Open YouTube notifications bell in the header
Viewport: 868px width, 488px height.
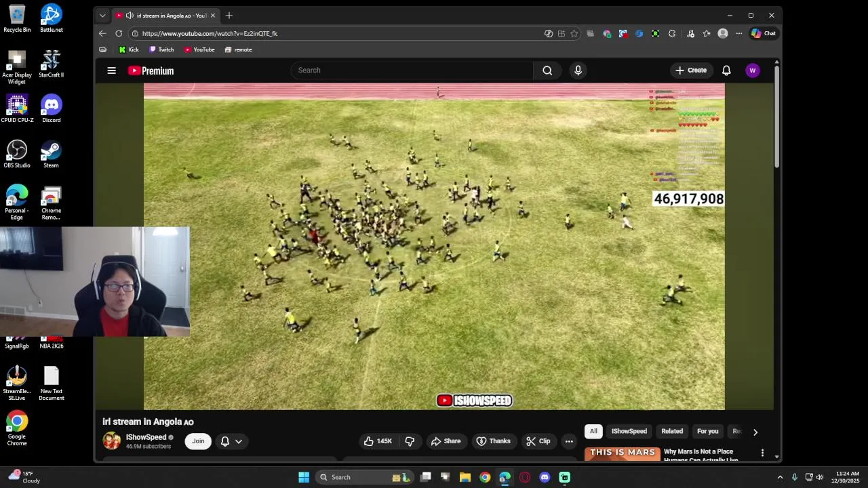click(x=726, y=70)
